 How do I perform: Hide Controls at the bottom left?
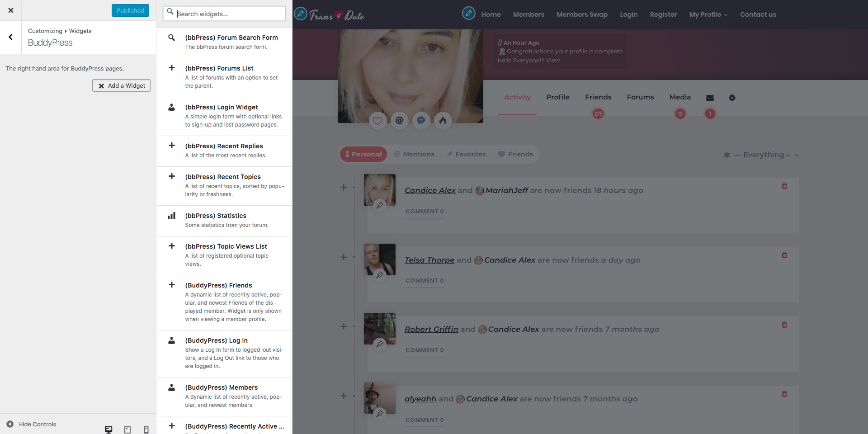coord(32,424)
